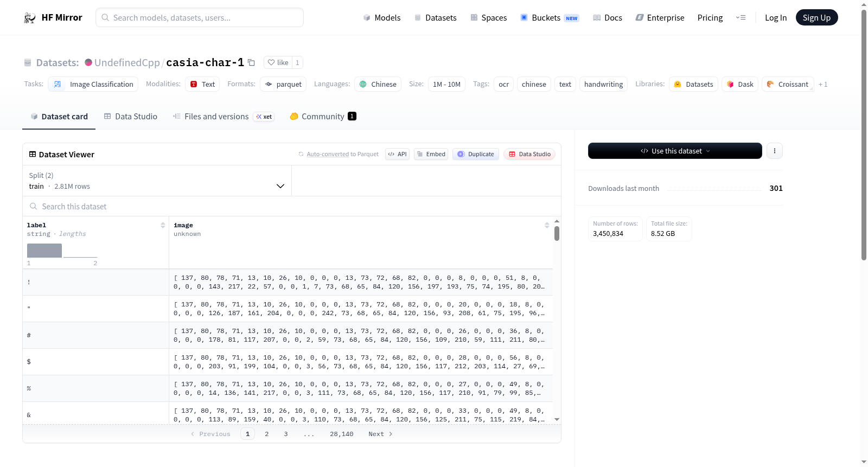Jump to last page 28,140
The height and width of the screenshot is (467, 868).
click(x=342, y=434)
